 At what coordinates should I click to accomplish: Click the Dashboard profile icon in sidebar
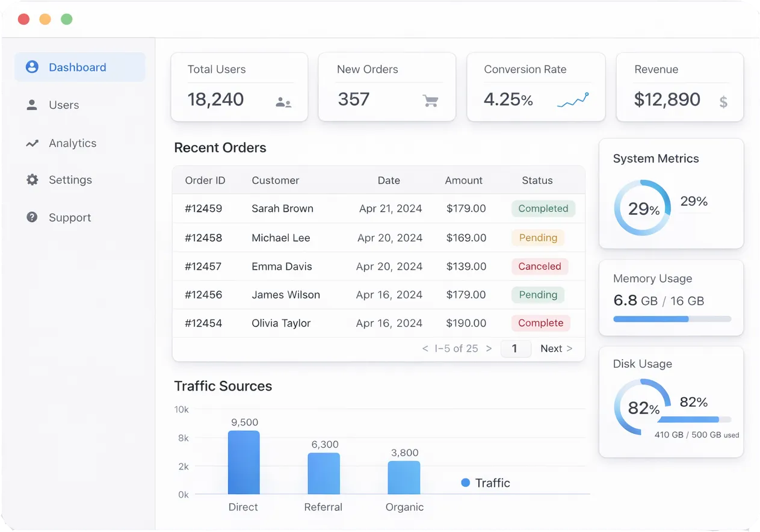coord(32,67)
